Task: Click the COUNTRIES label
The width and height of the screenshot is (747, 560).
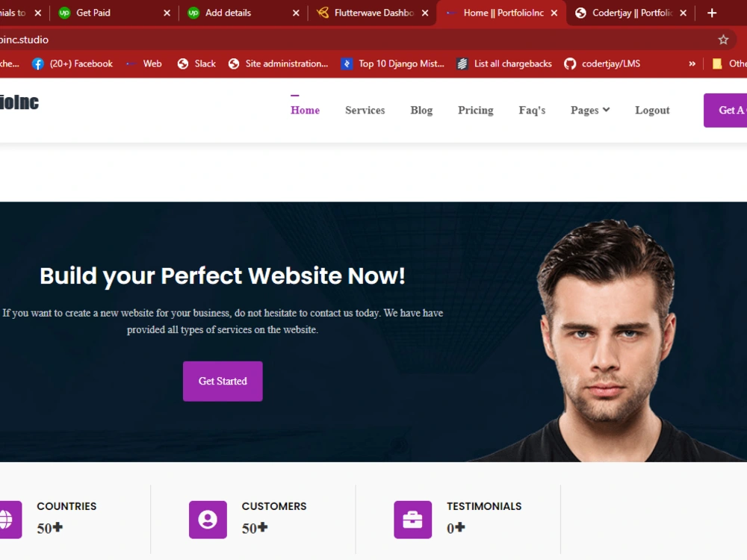Action: 66,506
